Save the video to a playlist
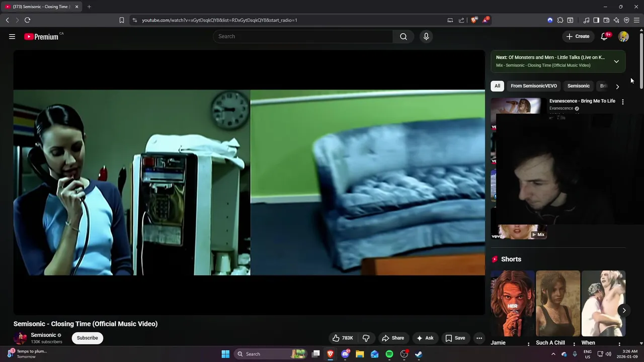 click(455, 338)
